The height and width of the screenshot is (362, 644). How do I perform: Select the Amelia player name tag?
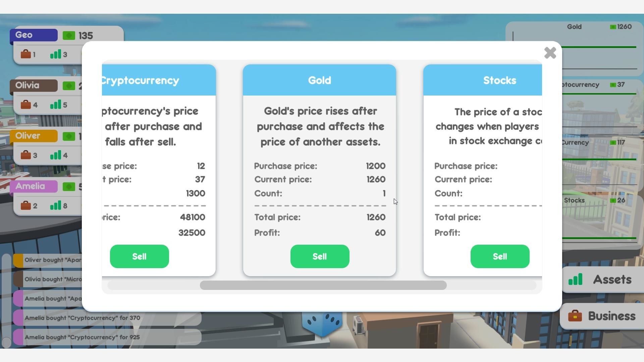(x=34, y=186)
